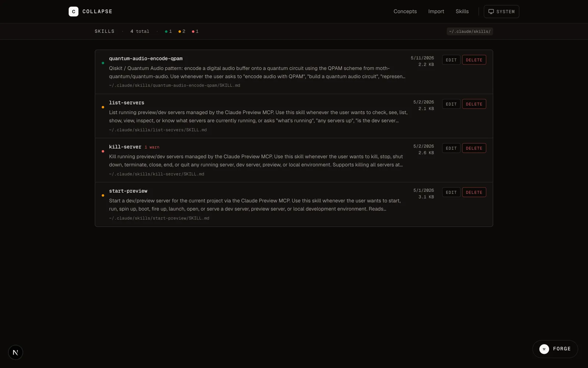Screen dimensions: 588x368
Task: Open the list-servers skill title
Action: [126, 103]
